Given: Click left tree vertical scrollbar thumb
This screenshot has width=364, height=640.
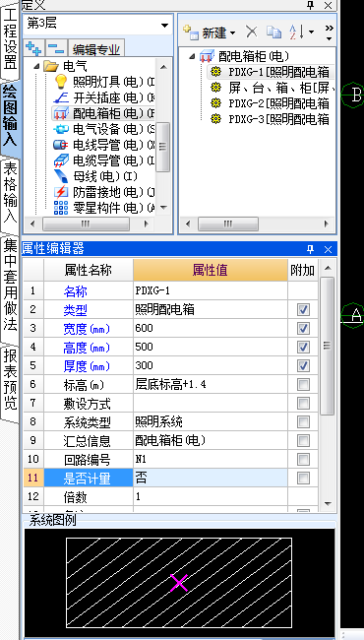Looking at the screenshot, I should coord(162,147).
